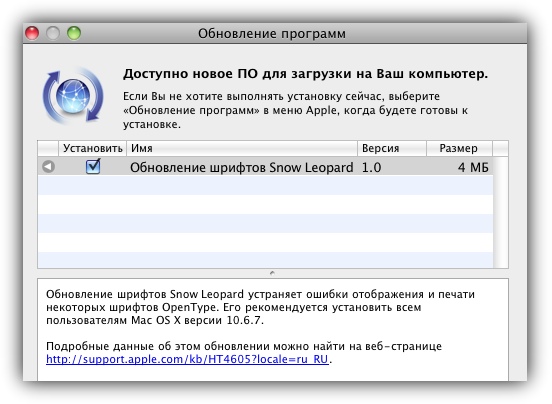The height and width of the screenshot is (404, 552).
Task: Uncheck the Snow Leopard font update checkbox
Action: pos(93,166)
